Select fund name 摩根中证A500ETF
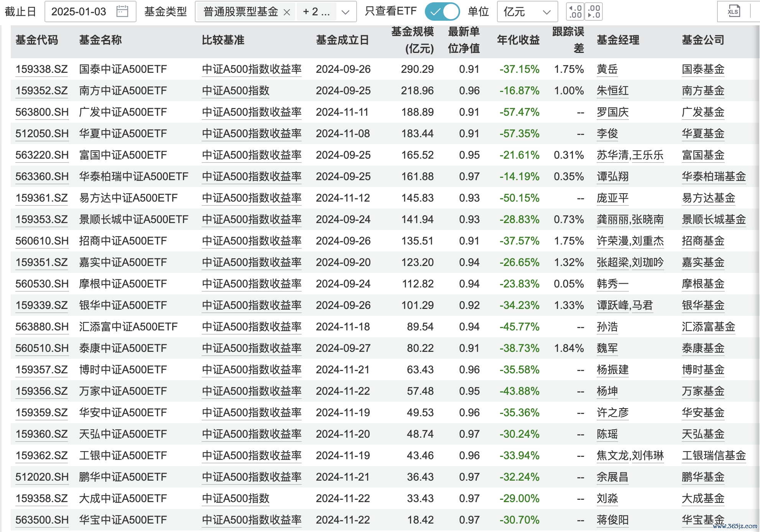Image resolution: width=760 pixels, height=532 pixels. (123, 284)
